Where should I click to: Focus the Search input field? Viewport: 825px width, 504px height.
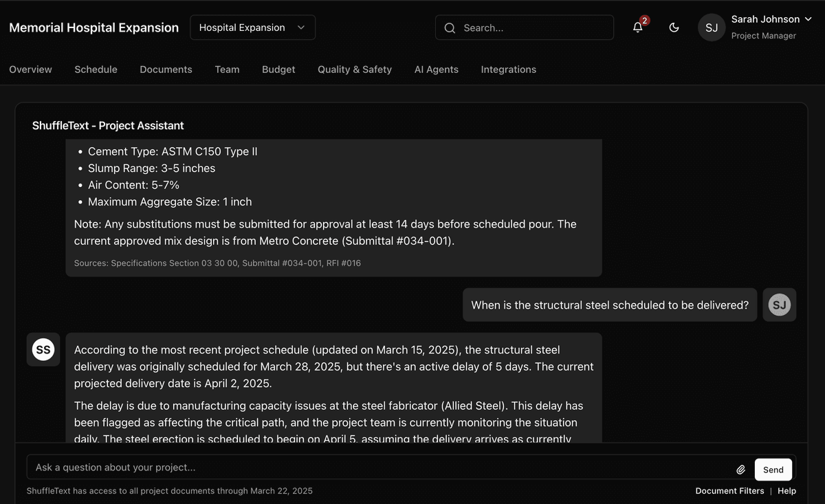coord(525,28)
